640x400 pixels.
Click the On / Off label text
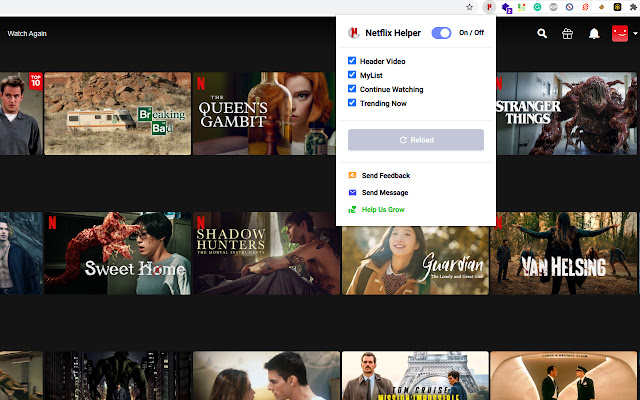click(471, 33)
